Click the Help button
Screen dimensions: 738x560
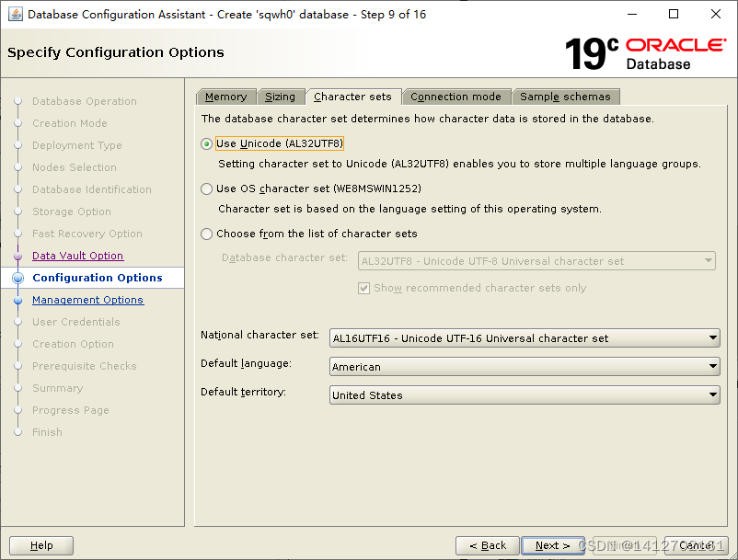(x=41, y=545)
